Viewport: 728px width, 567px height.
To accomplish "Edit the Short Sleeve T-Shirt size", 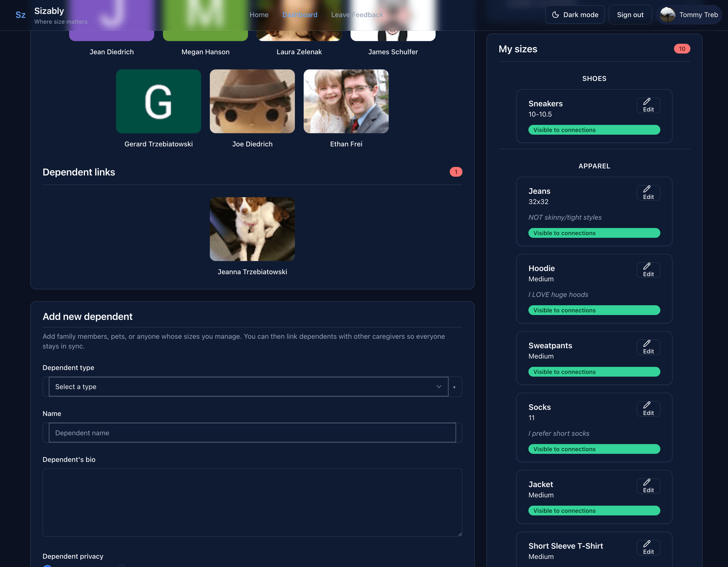I will pos(648,548).
